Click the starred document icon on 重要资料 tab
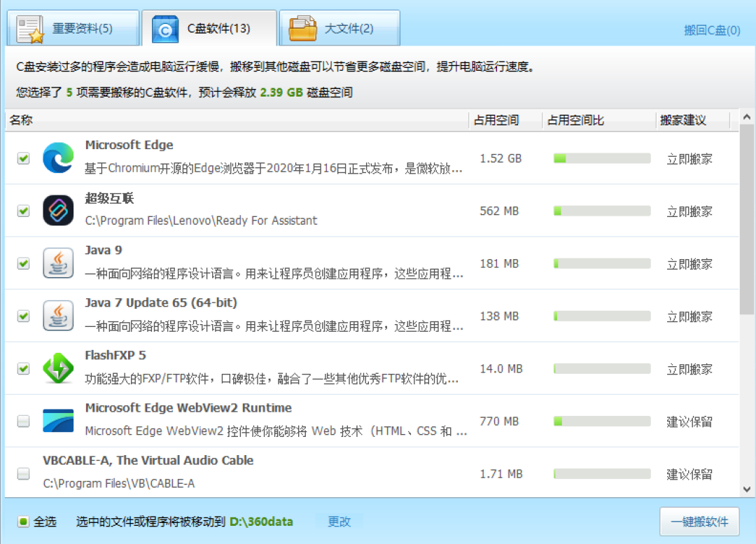 point(30,29)
